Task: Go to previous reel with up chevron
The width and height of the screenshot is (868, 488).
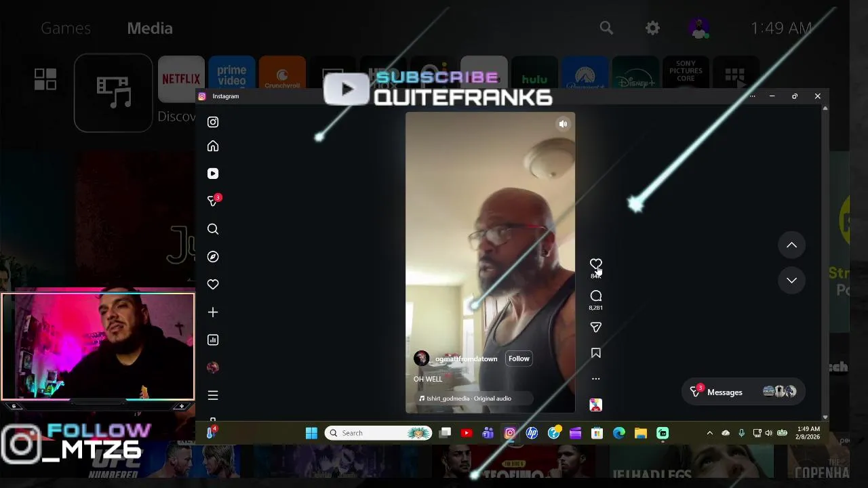Action: click(791, 245)
